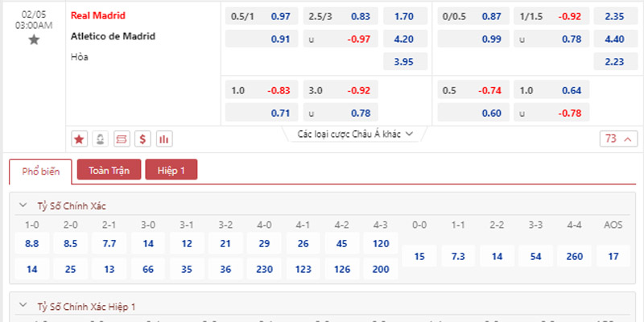
Task: Click the Real Madrid team name
Action: pos(98,15)
